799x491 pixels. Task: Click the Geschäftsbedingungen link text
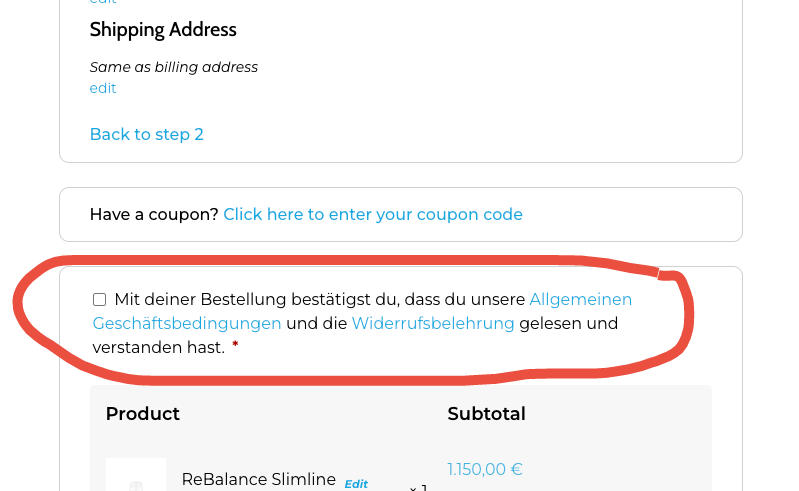(x=187, y=323)
